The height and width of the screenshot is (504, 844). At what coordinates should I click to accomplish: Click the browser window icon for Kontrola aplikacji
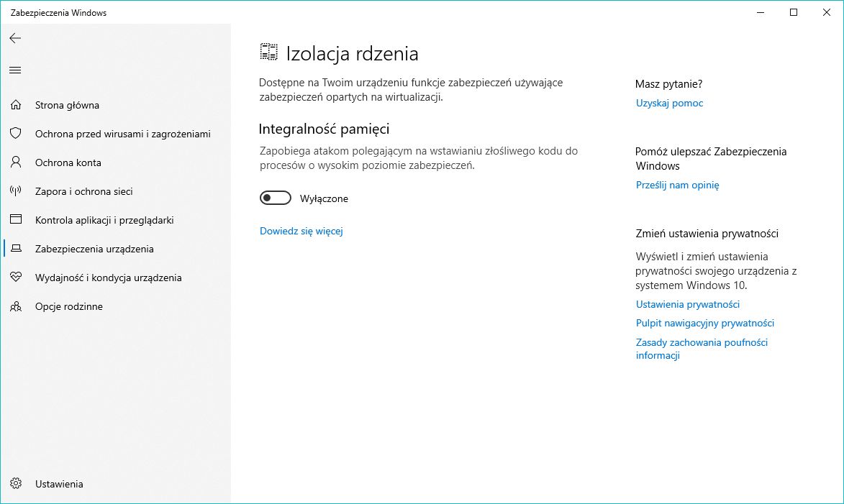click(x=16, y=219)
